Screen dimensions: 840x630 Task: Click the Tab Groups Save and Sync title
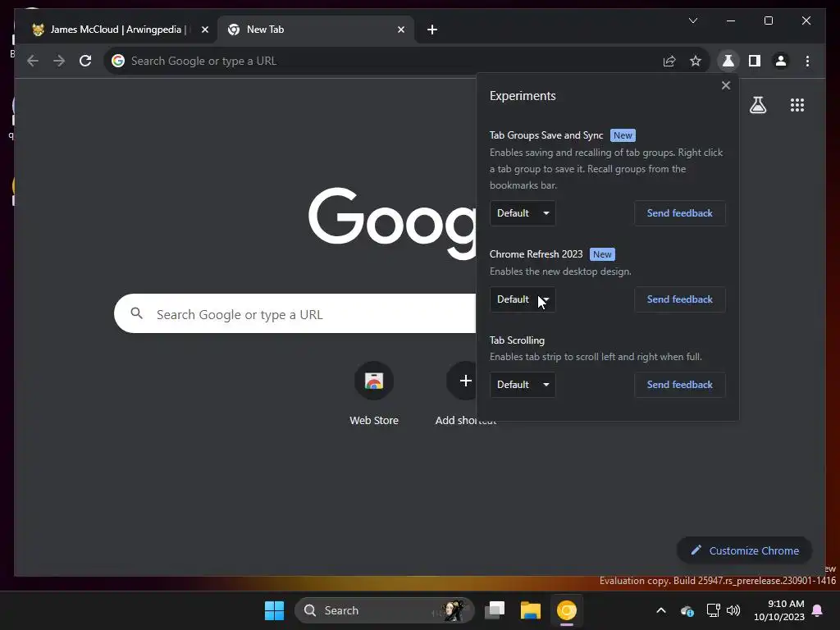click(x=546, y=135)
